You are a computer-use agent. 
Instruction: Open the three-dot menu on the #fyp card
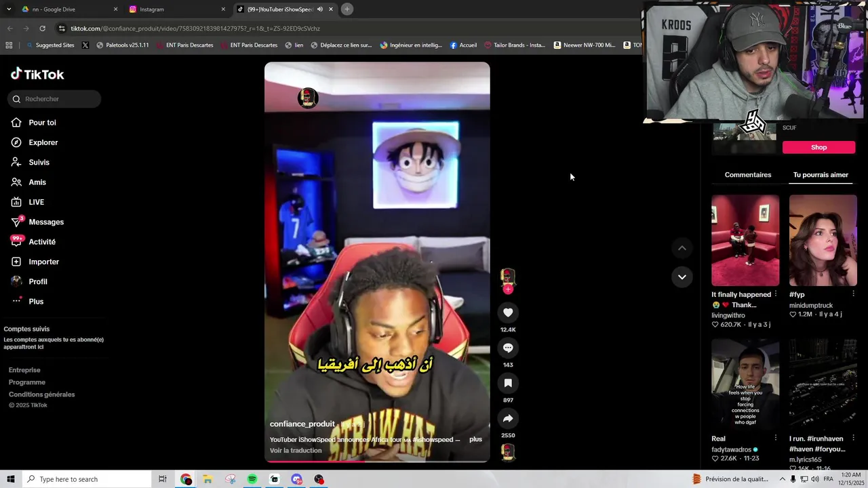click(853, 294)
